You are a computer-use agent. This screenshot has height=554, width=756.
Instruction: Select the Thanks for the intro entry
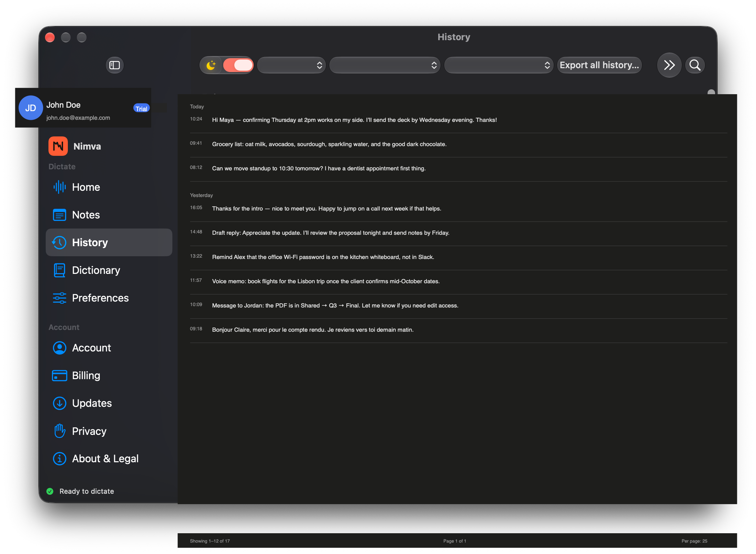(x=459, y=208)
